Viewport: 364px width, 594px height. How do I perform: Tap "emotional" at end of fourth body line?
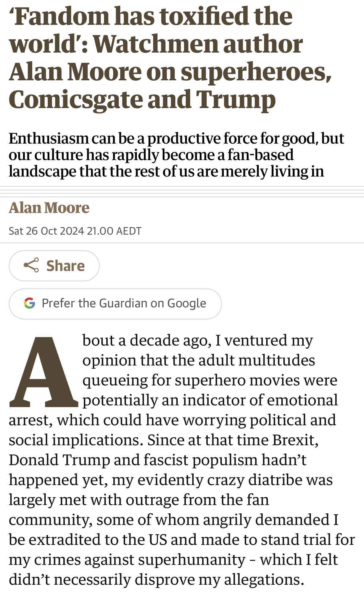point(302,400)
